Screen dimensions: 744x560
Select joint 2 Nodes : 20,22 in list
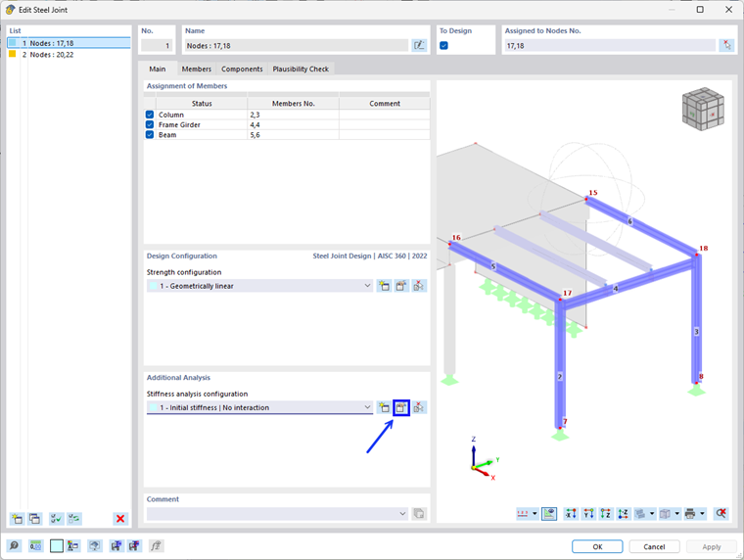[x=69, y=55]
